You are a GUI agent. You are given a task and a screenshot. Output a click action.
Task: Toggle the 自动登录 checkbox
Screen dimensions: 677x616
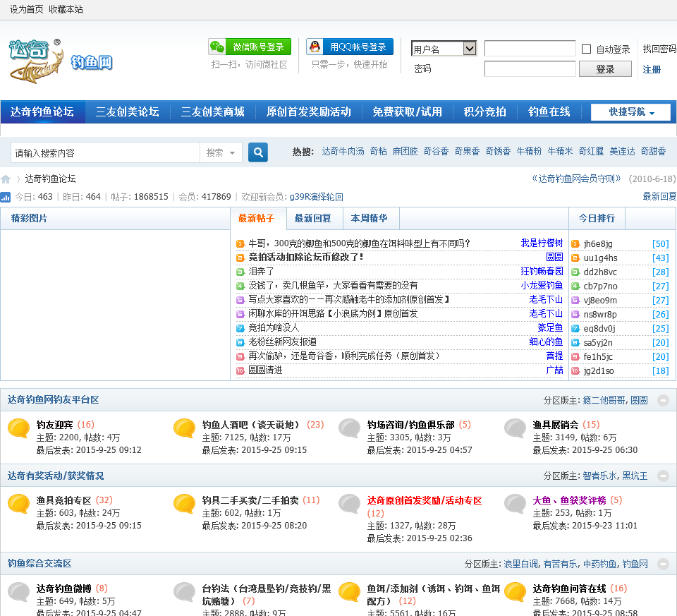586,49
